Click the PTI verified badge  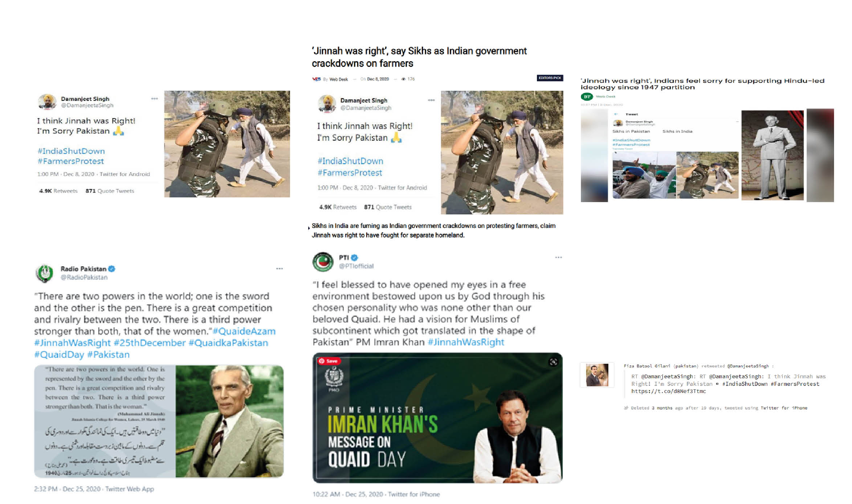[354, 258]
